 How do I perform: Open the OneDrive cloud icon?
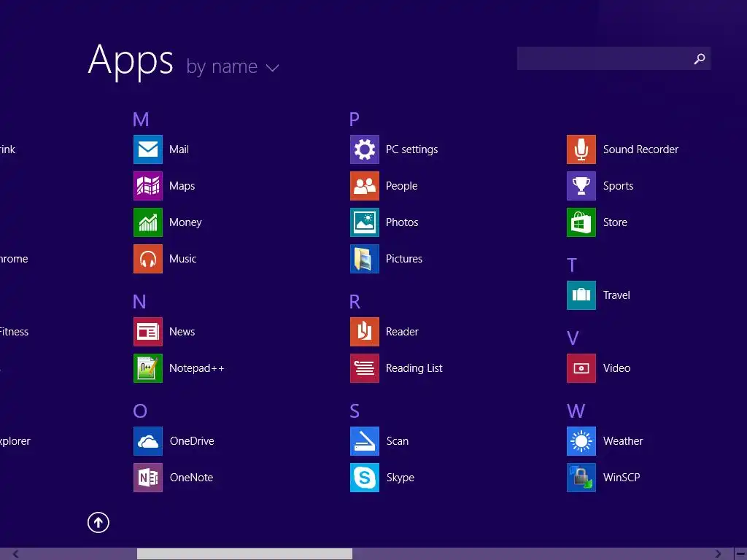click(x=147, y=441)
